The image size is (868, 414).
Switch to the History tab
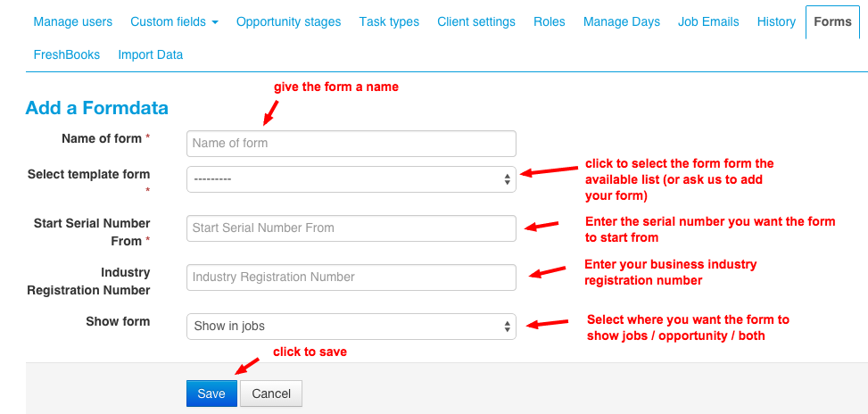point(776,21)
